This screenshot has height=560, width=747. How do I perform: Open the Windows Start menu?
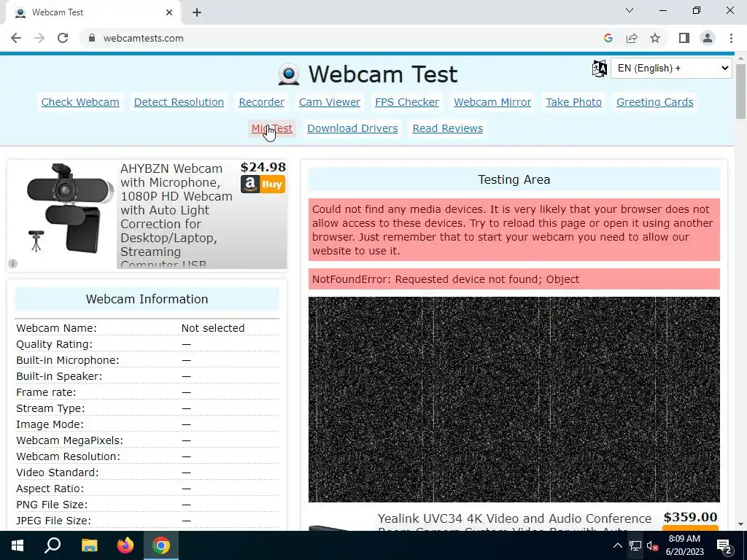pos(18,545)
